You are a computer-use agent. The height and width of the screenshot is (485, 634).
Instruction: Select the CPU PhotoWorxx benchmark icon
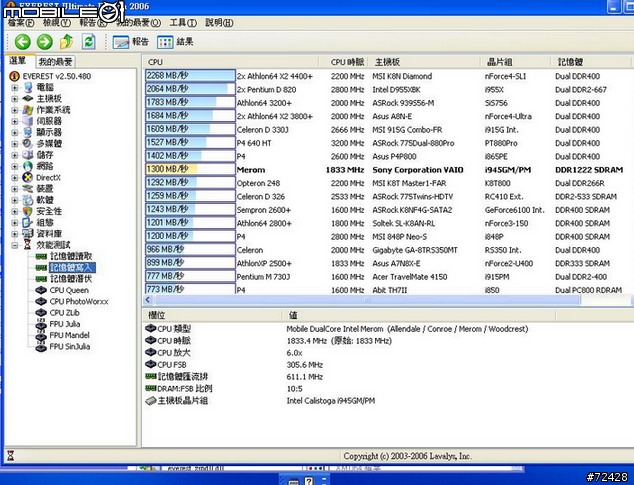(41, 301)
